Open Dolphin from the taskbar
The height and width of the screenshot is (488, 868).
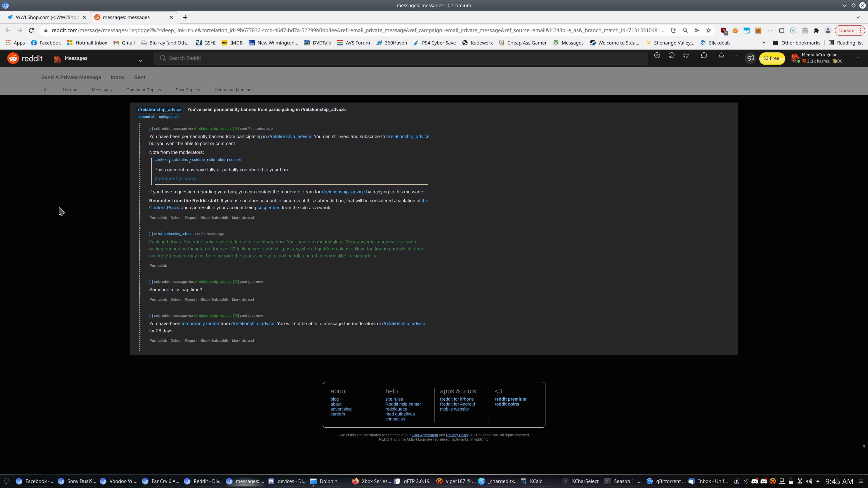(x=324, y=481)
